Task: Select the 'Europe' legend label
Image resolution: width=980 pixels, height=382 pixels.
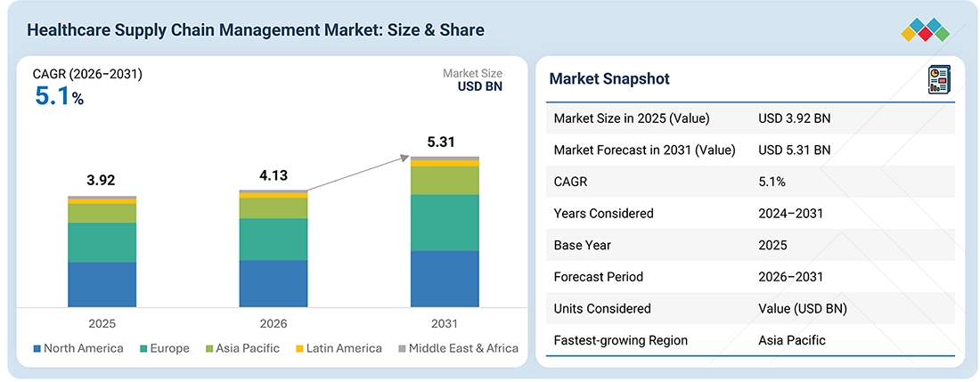Action: tap(169, 348)
